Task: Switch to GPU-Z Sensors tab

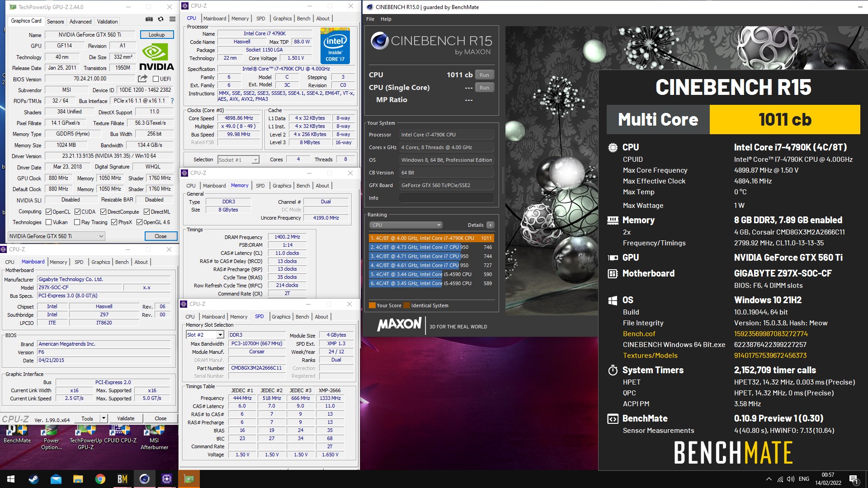Action: point(55,21)
